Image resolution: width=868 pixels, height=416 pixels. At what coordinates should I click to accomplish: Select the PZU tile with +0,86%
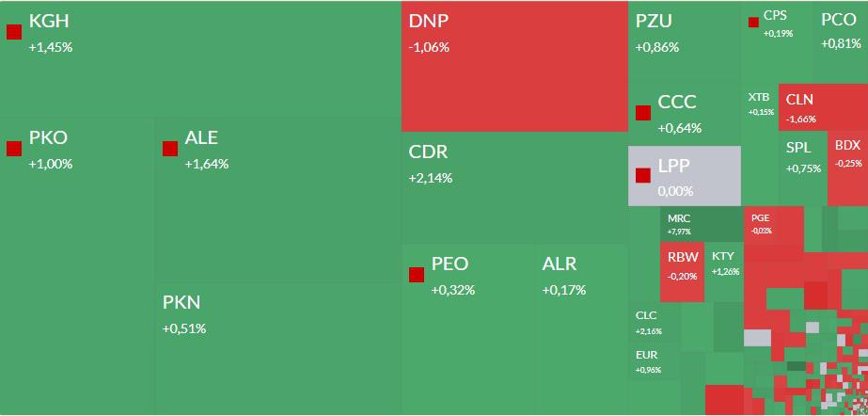point(685,47)
